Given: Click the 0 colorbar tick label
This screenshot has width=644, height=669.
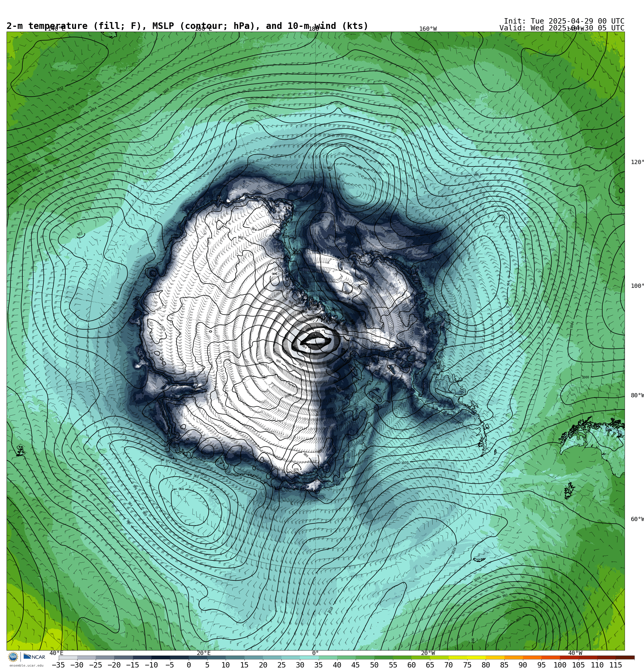Looking at the screenshot, I should [x=189, y=665].
